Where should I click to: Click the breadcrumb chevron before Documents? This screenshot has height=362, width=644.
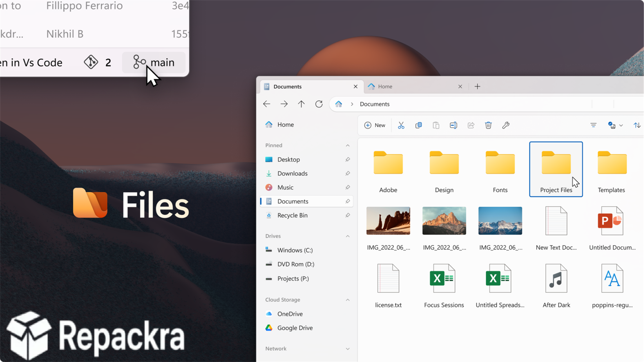352,104
